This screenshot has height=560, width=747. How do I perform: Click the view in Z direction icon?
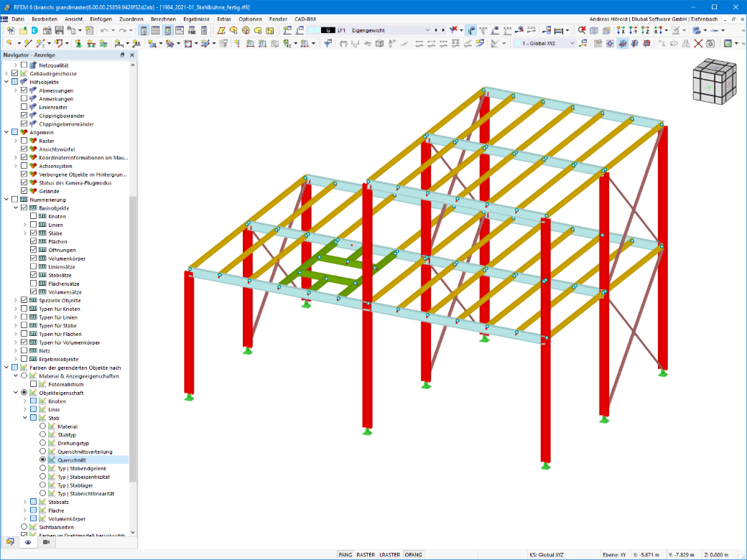click(645, 30)
